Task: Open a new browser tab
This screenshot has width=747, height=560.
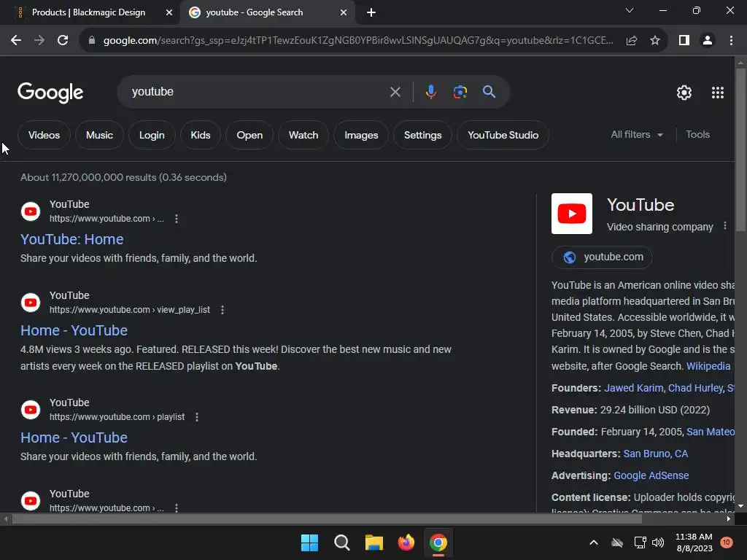Action: click(371, 12)
